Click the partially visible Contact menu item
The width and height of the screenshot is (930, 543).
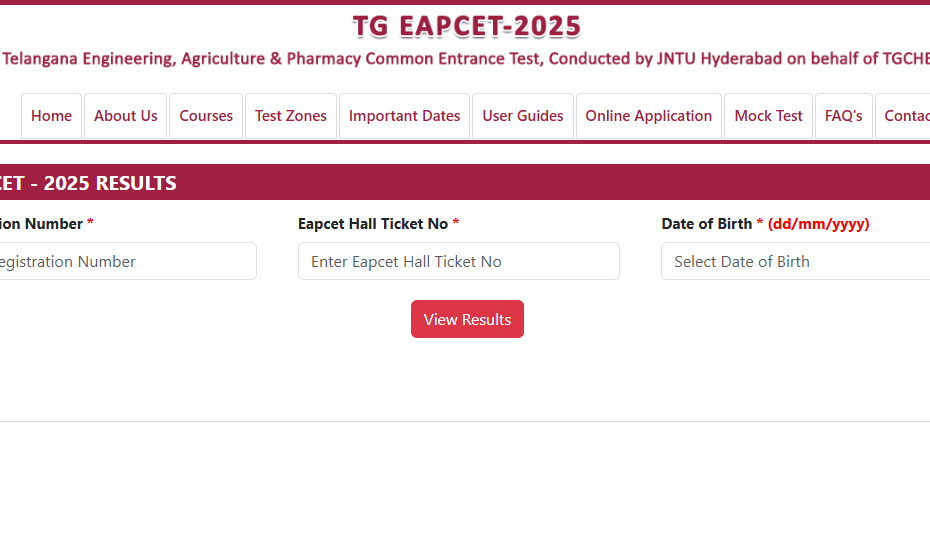pos(906,116)
